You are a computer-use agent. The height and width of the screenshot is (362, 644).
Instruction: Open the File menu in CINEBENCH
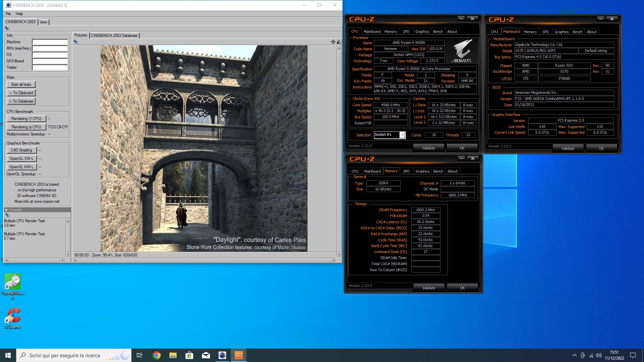[x=8, y=14]
